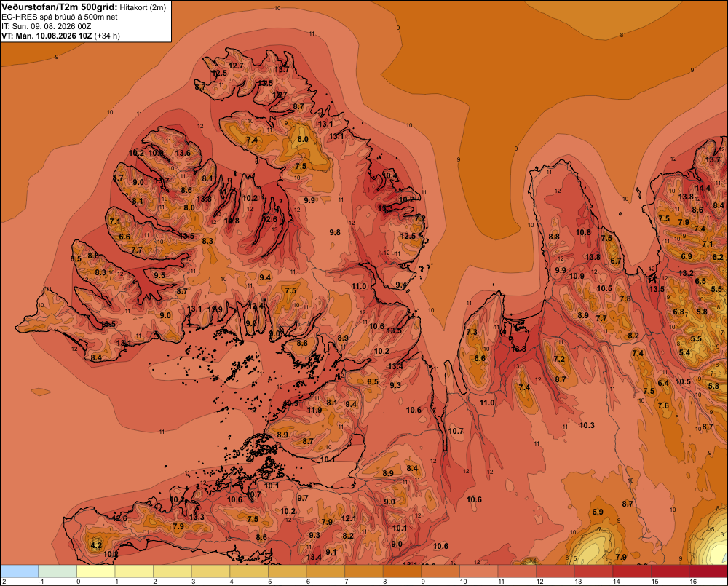
Task: Click the 'Veðurstofan/T2m 500grid:' title text
Action: pyautogui.click(x=60, y=7)
